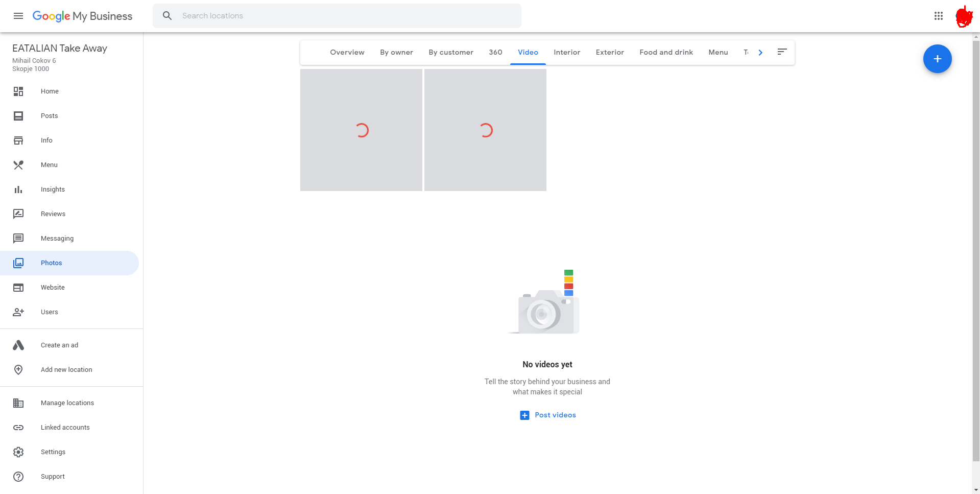
Task: Open the first loading video thumbnail
Action: [x=361, y=130]
